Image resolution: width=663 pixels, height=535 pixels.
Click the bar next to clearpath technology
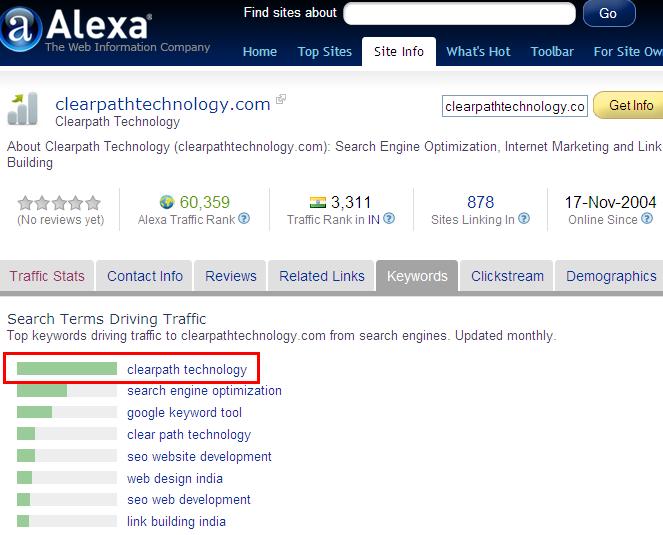[67, 368]
